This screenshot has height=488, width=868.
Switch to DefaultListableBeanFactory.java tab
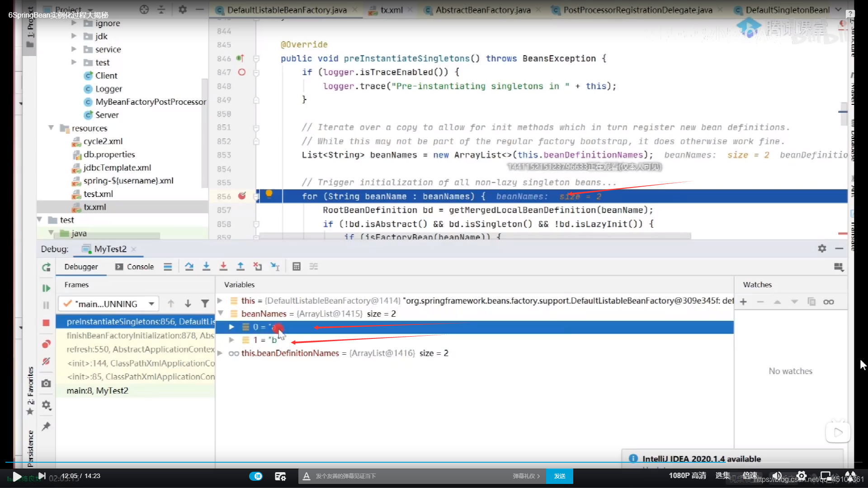pyautogui.click(x=286, y=10)
